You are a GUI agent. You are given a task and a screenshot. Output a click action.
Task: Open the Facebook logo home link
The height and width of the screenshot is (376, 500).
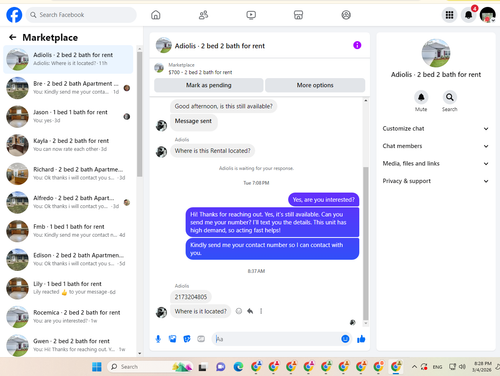[14, 15]
